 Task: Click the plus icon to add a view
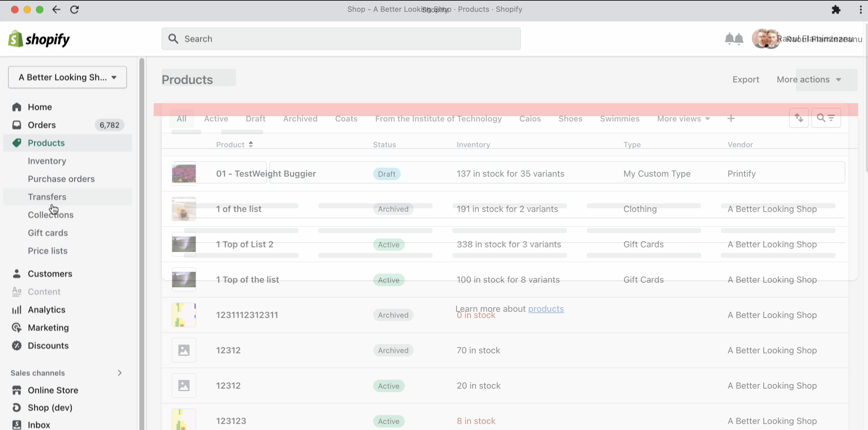coord(731,118)
